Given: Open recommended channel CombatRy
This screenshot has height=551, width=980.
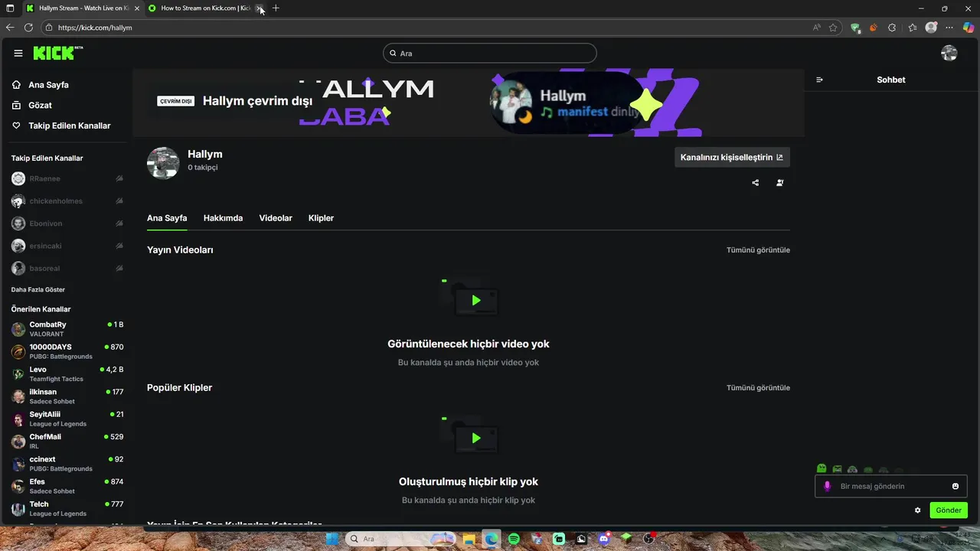Looking at the screenshot, I should [67, 329].
